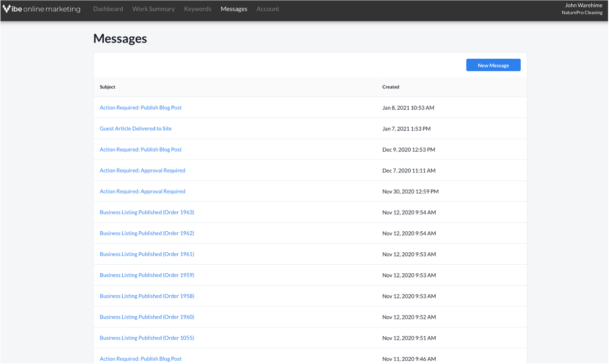Screen dimensions: 609x364
Task: Open Publish Blog Post message from Dec 9, 2020
Action: coord(140,150)
